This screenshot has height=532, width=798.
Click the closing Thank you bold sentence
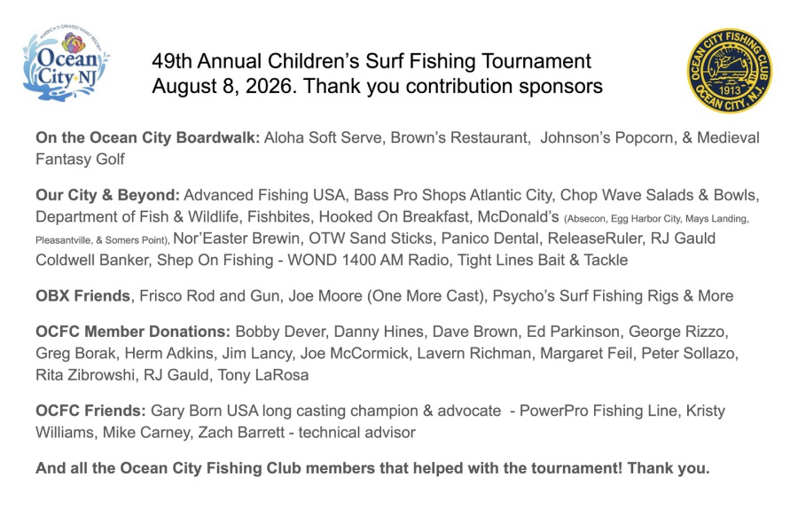coord(372,468)
